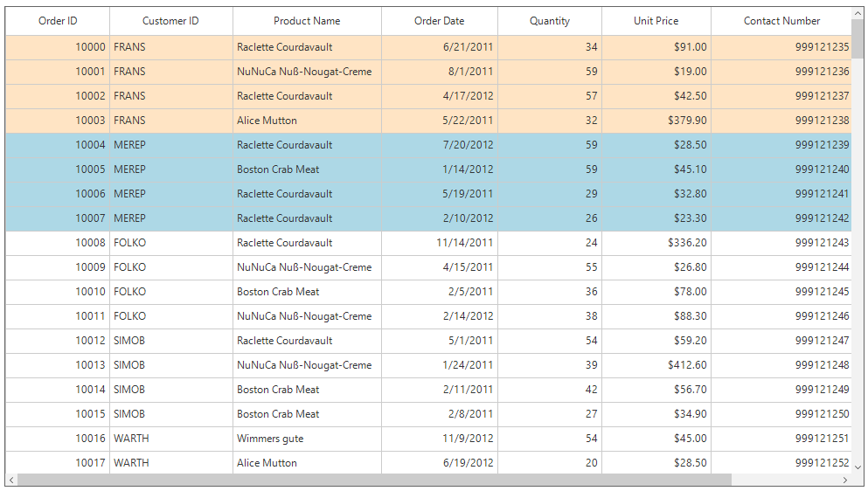Click the horizontal scrollbar left arrow
Screen dimensions: 868x491
point(11,480)
